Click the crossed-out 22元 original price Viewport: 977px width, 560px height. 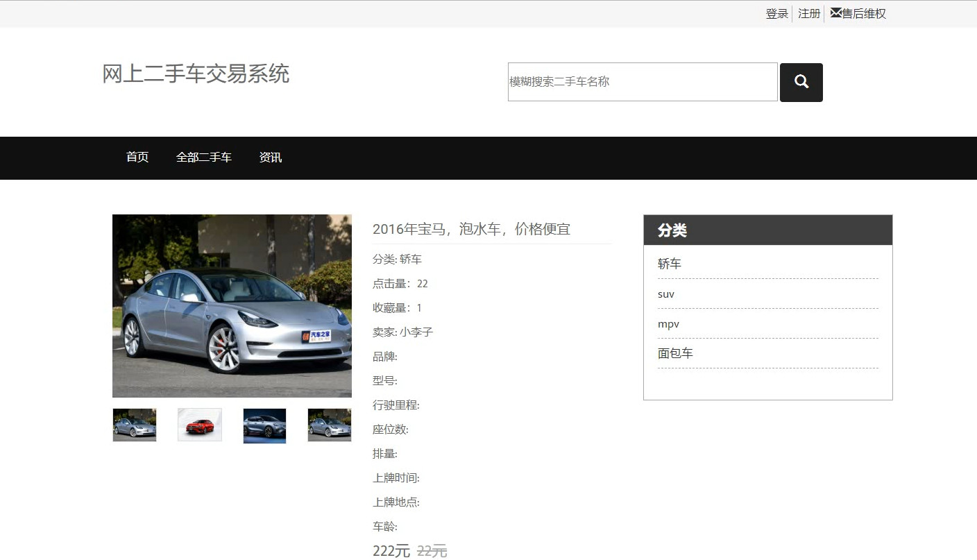point(432,551)
